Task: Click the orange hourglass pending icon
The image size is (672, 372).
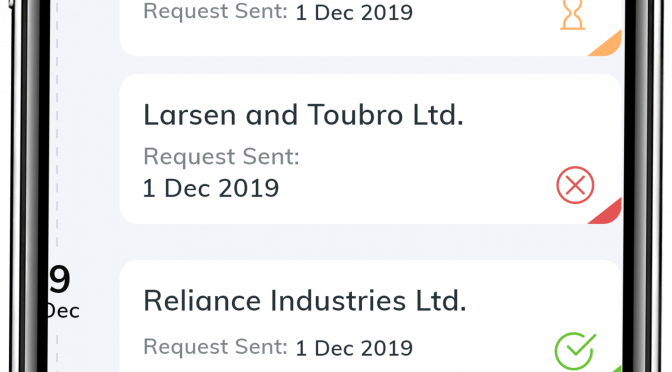Action: click(x=573, y=15)
